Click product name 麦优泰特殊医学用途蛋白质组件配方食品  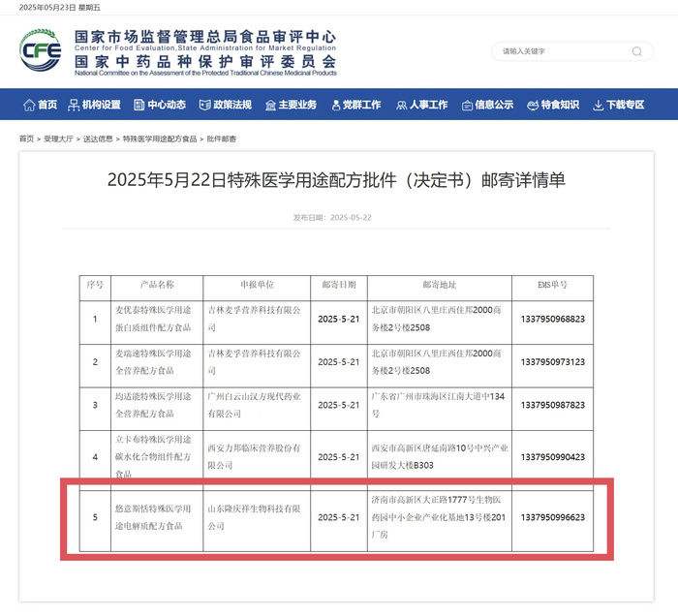[153, 319]
